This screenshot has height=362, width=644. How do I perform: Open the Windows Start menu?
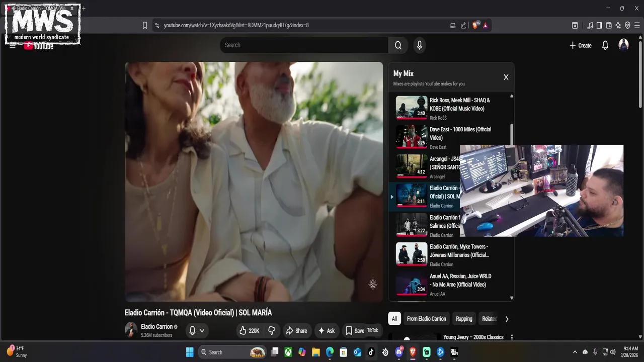(190, 352)
